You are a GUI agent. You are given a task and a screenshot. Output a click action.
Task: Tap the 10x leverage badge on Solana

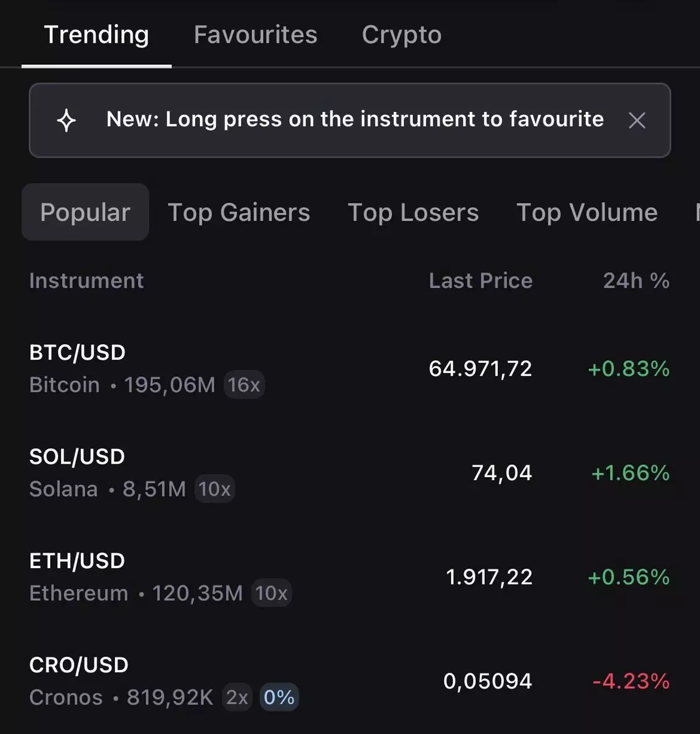215,489
